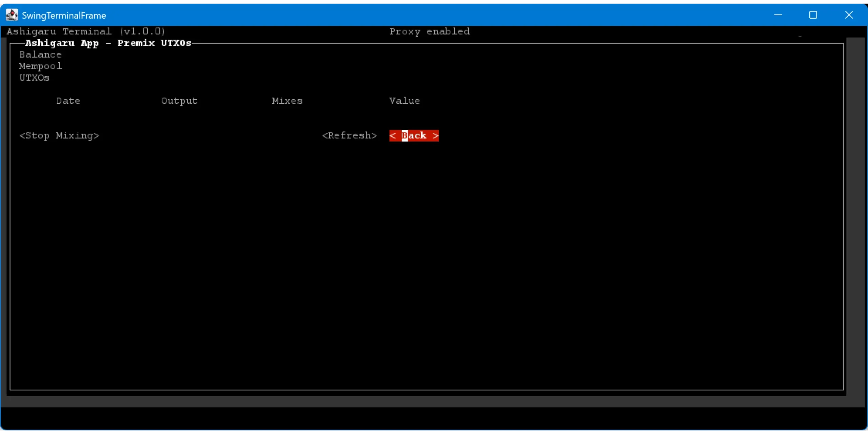Click the SwingTerminalFrame window title
Screen dimensions: 868x434
tap(64, 15)
